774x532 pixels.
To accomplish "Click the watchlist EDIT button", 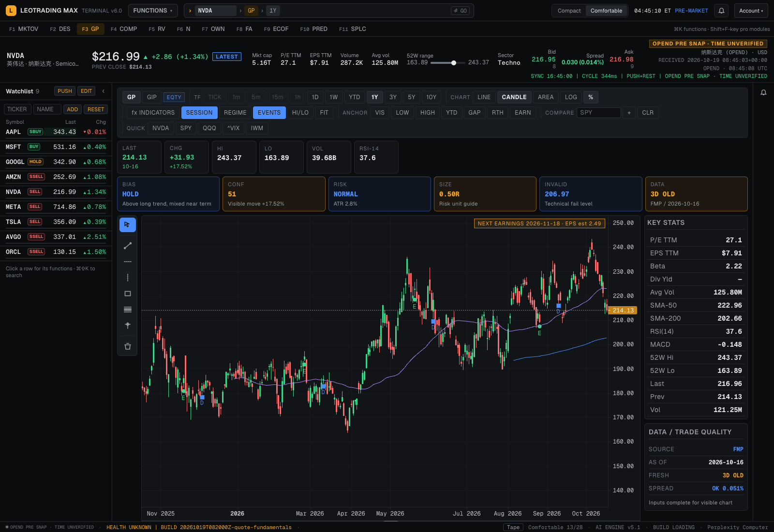I will (86, 91).
